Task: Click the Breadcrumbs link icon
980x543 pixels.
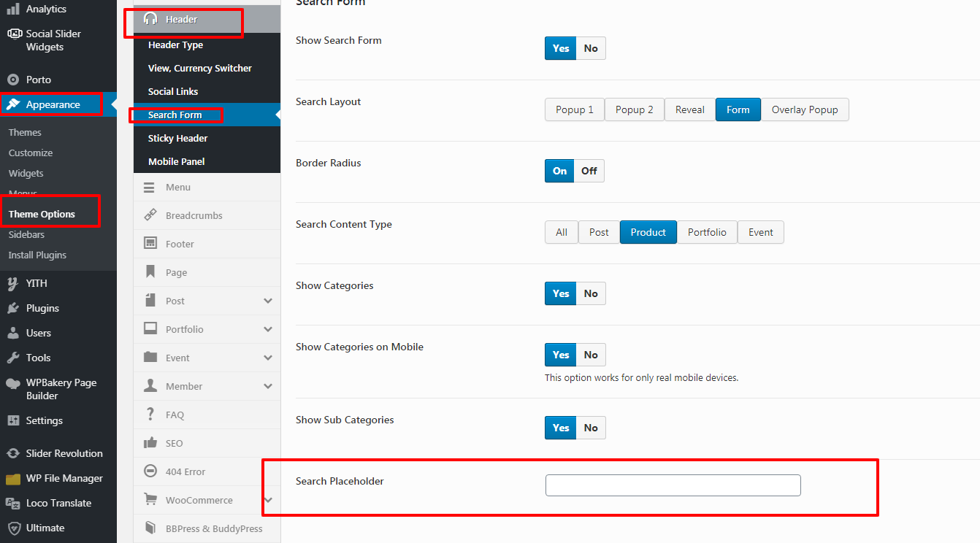Action: point(150,215)
